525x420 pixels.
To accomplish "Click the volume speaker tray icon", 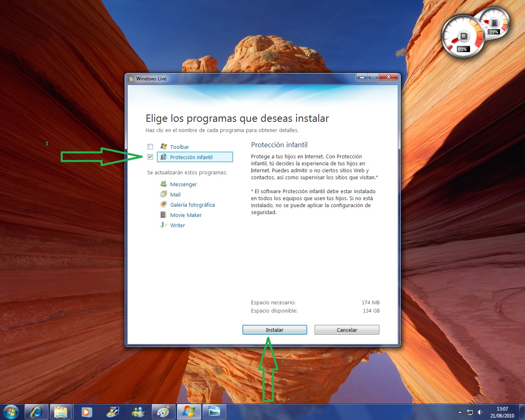I will [480, 412].
